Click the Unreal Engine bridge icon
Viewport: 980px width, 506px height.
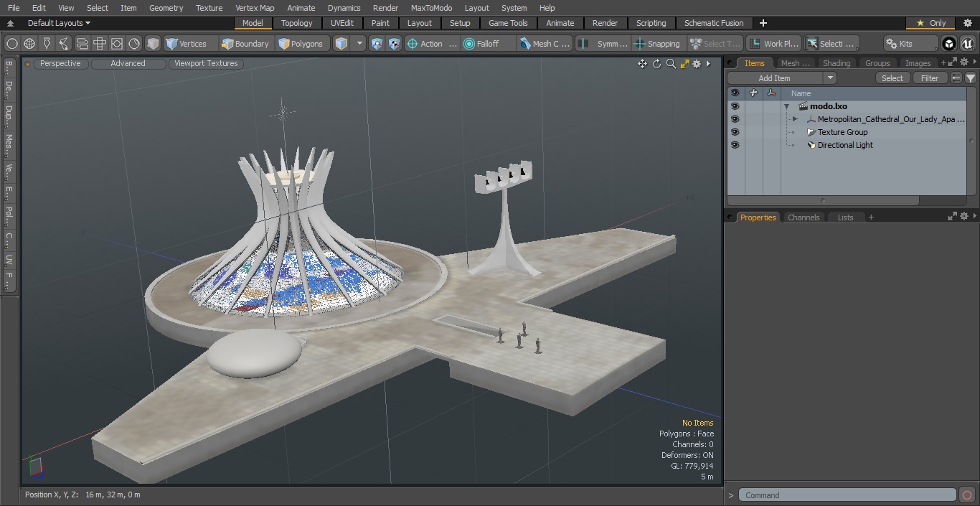[967, 44]
